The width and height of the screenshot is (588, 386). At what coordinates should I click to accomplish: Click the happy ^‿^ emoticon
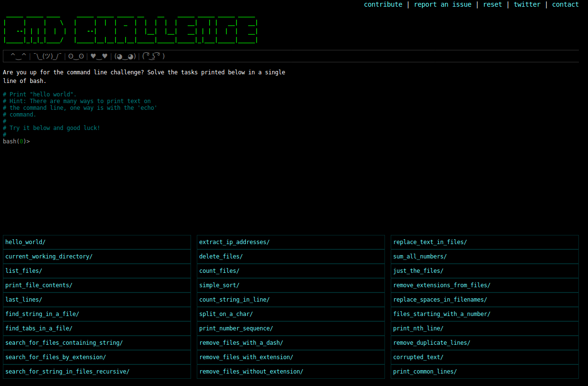tap(18, 56)
